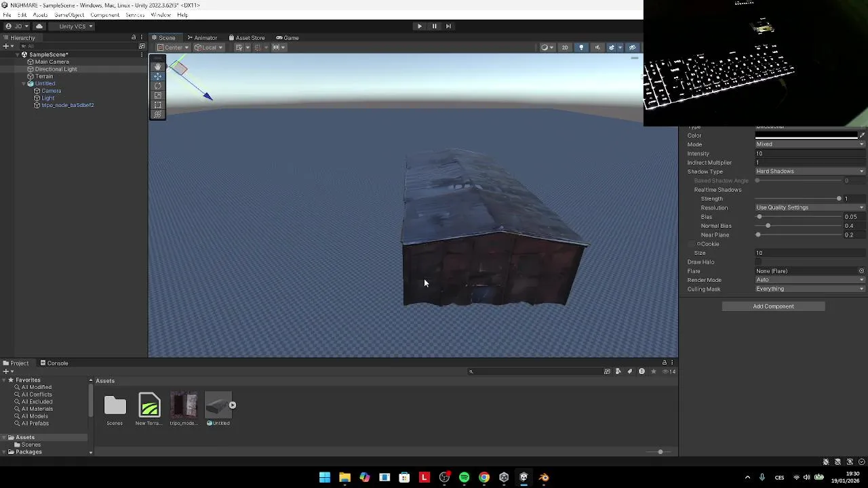Select Light child object in Hierarchy
This screenshot has width=868, height=488.
coord(47,98)
